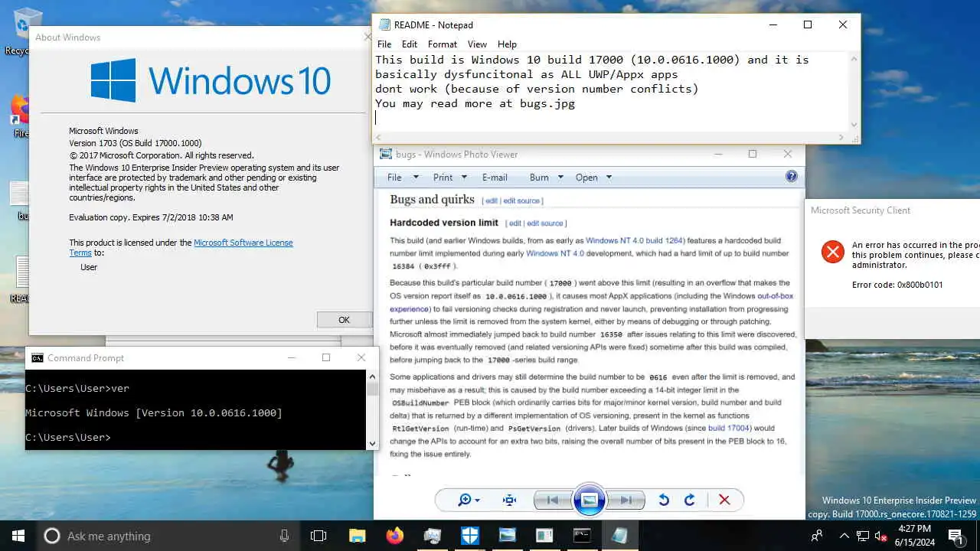Click the red error icon in Security Client

832,252
